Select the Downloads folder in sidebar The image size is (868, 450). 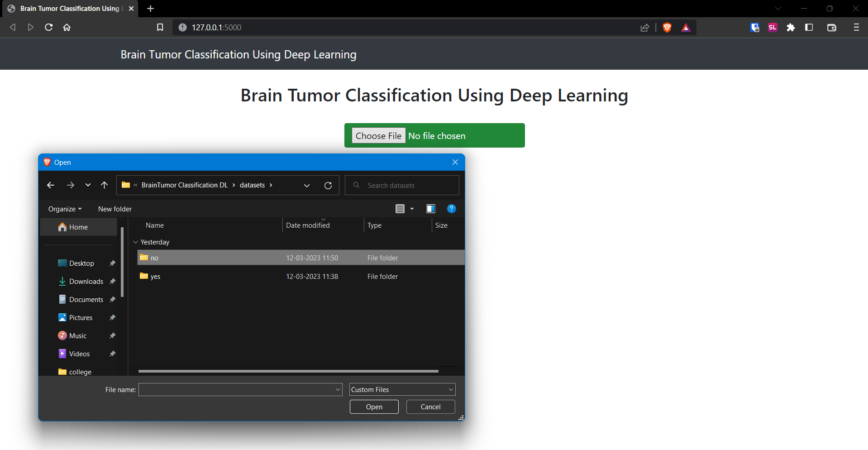click(x=86, y=281)
